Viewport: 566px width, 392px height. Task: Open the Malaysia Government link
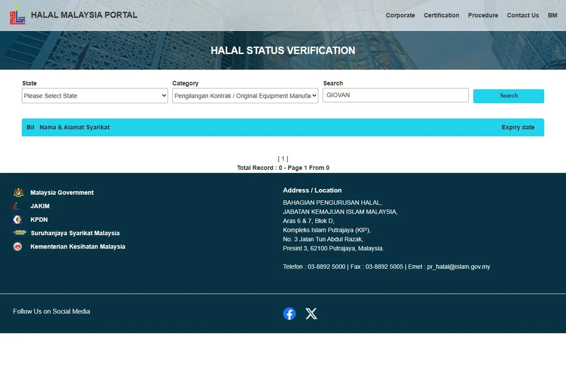(62, 193)
